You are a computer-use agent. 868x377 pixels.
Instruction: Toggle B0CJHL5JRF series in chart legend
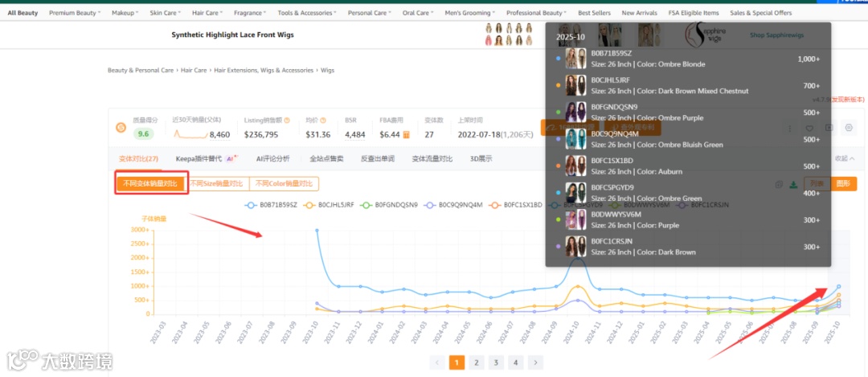[x=330, y=205]
